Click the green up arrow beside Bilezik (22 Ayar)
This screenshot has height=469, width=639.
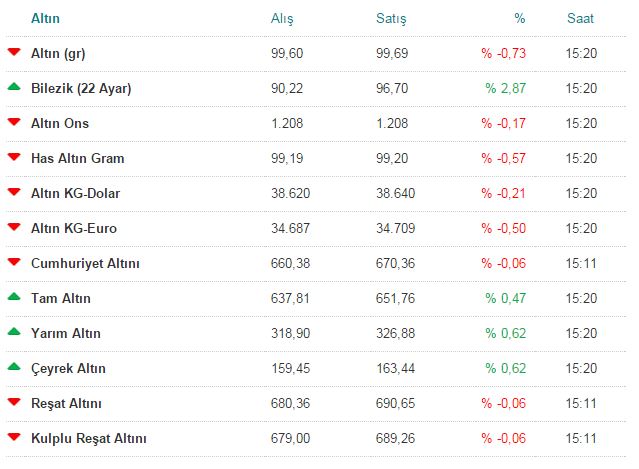(x=14, y=87)
